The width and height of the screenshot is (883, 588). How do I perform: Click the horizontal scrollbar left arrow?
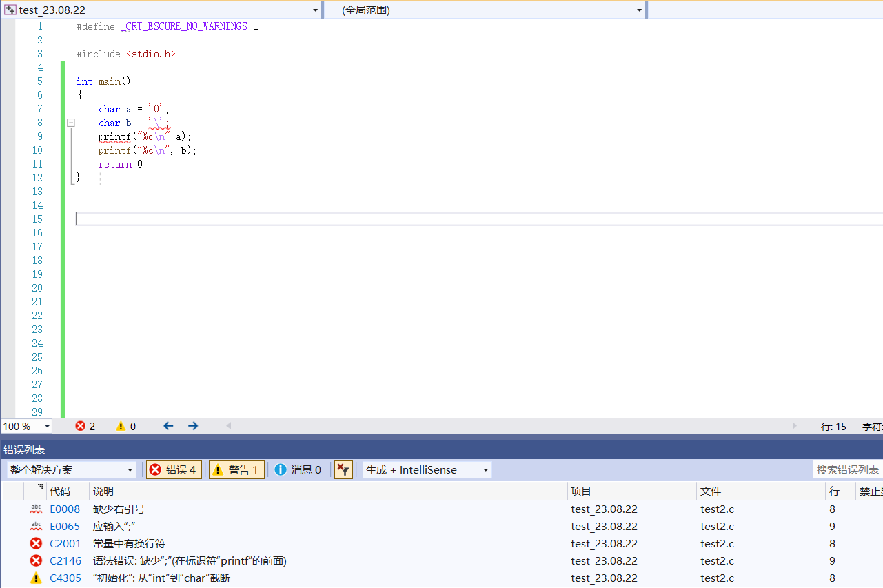click(x=229, y=426)
